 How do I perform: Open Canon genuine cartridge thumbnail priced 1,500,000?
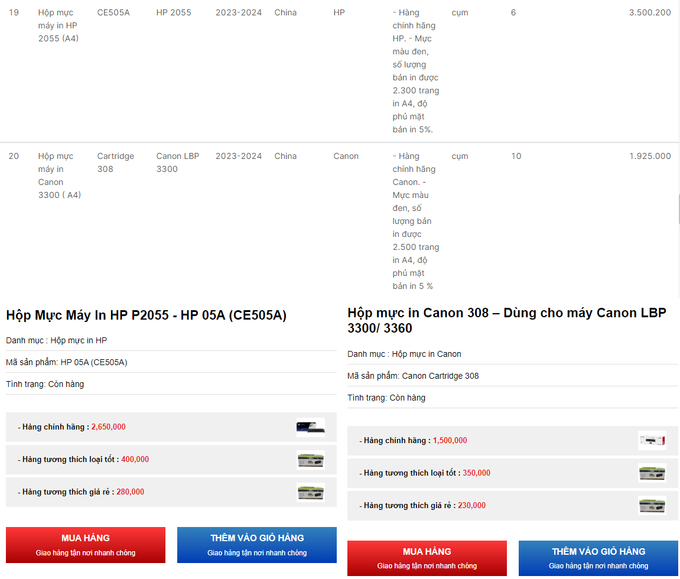coord(652,441)
